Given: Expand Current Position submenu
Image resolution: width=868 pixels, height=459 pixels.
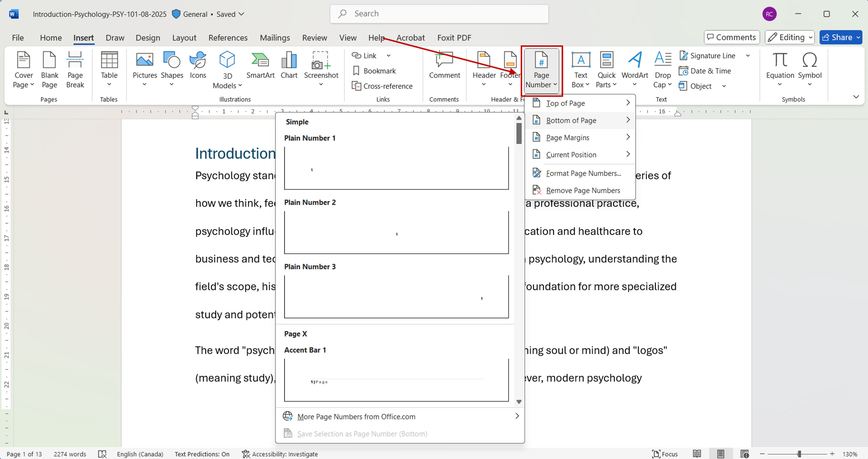Looking at the screenshot, I should (580, 155).
